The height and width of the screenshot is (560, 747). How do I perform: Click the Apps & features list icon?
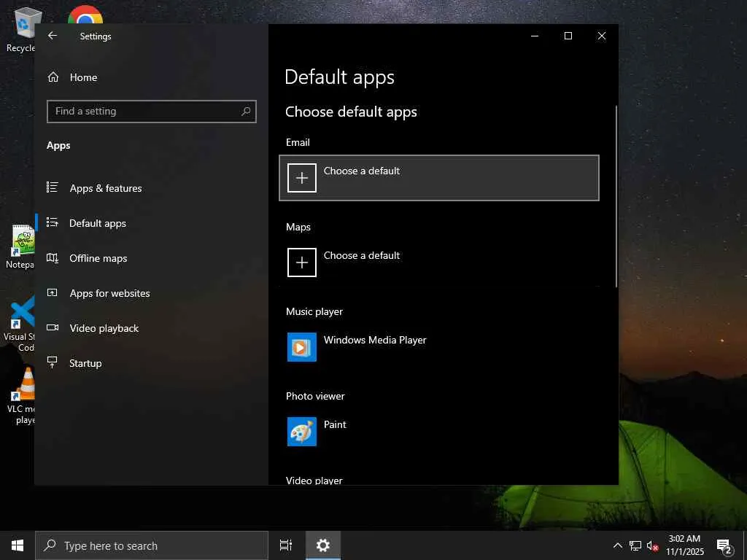[53, 187]
